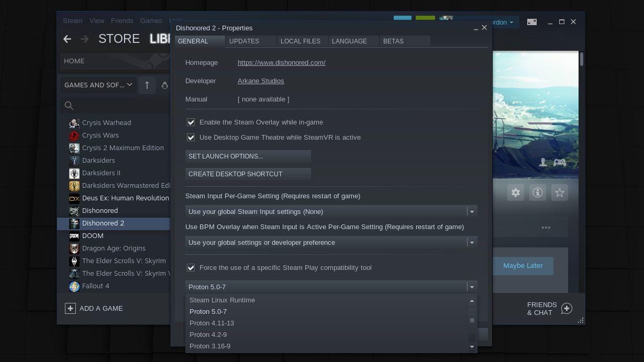Open the game settings gear icon

[x=515, y=193]
